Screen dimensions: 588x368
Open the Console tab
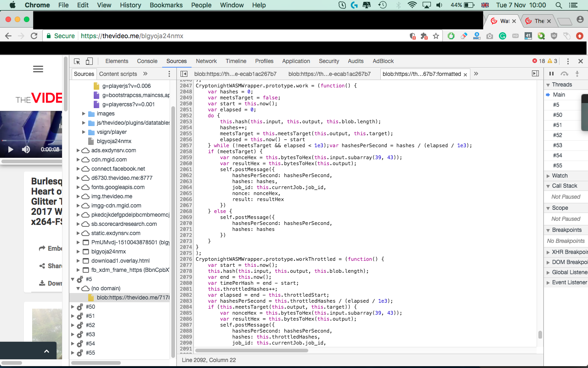coord(147,61)
